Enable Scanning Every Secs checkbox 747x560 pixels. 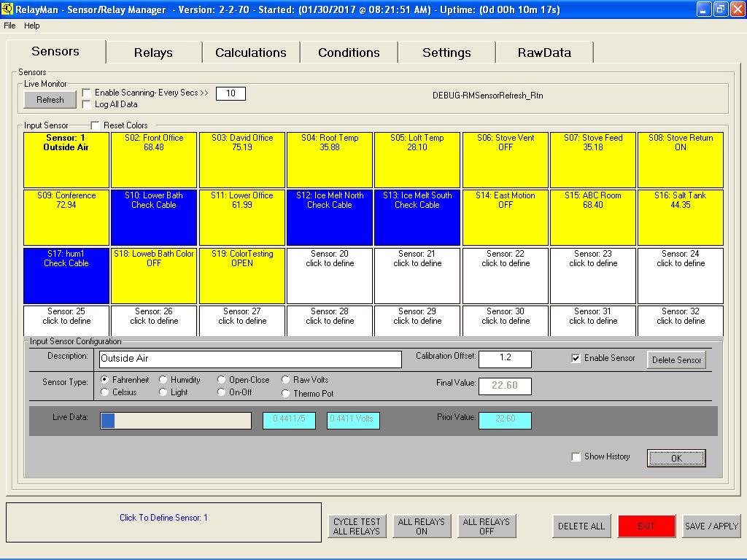87,93
